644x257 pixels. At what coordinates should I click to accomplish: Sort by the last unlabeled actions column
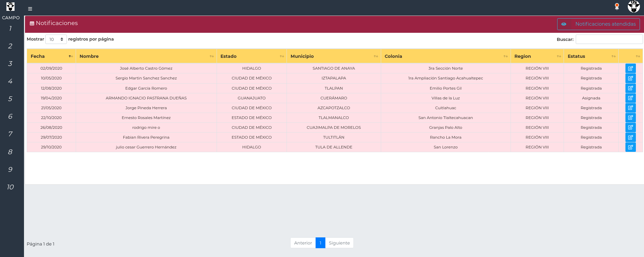(x=630, y=56)
